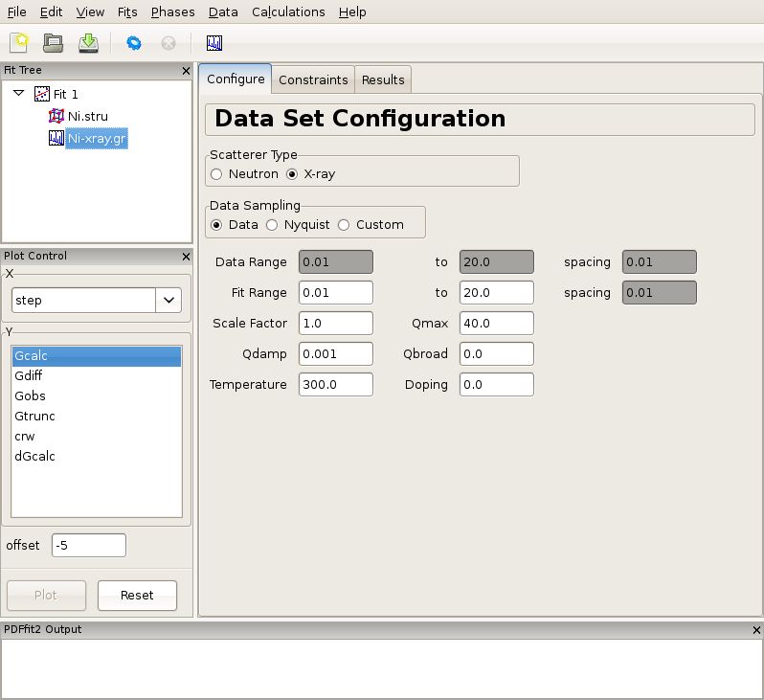Click the Qmax input field
764x700 pixels.
497,324
